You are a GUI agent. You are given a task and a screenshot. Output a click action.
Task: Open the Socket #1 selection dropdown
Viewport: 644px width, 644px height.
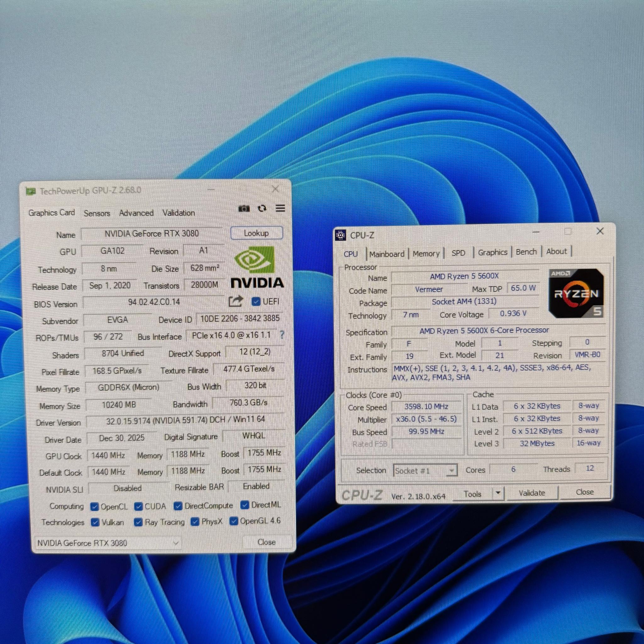(425, 471)
